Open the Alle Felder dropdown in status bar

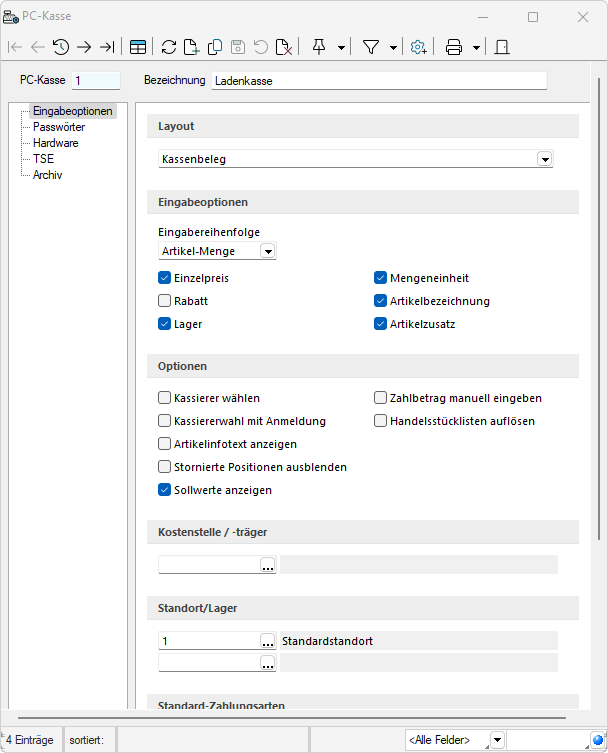click(497, 740)
